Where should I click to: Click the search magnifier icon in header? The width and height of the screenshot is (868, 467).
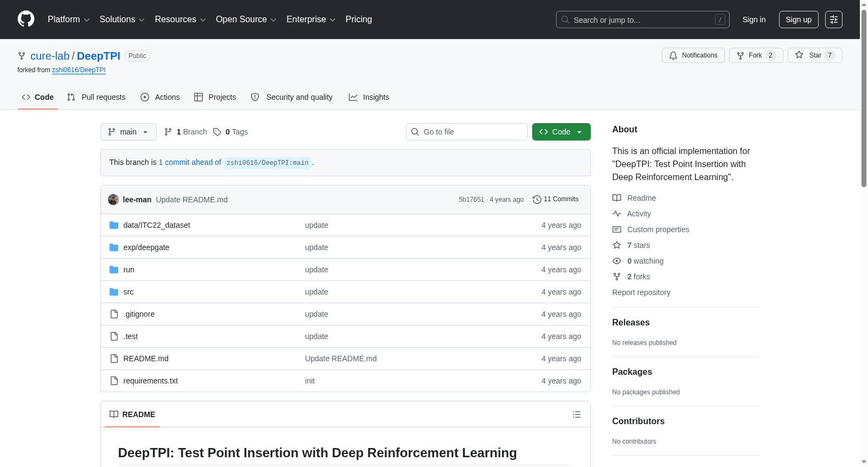[565, 20]
